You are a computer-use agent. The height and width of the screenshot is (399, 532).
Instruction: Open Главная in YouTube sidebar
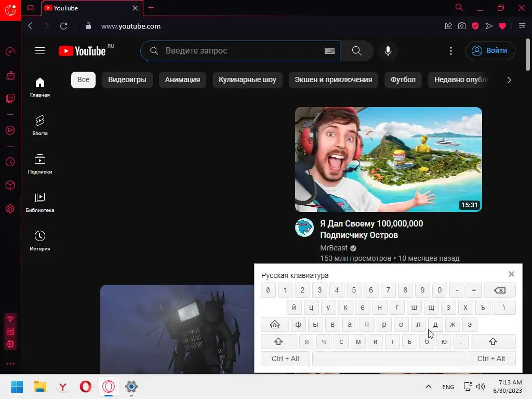pyautogui.click(x=40, y=87)
